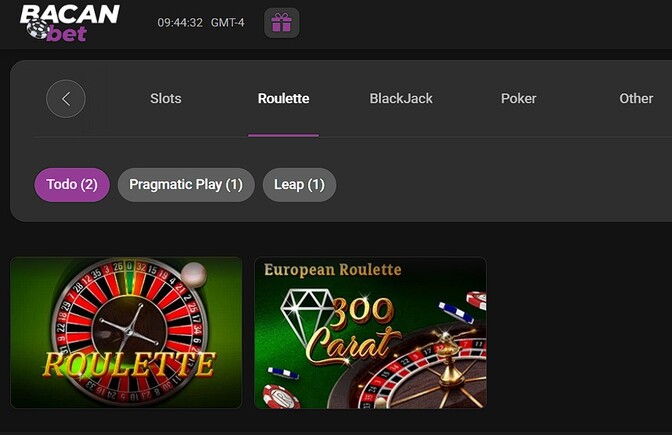Open the purple gift box promotions icon

coord(282,23)
